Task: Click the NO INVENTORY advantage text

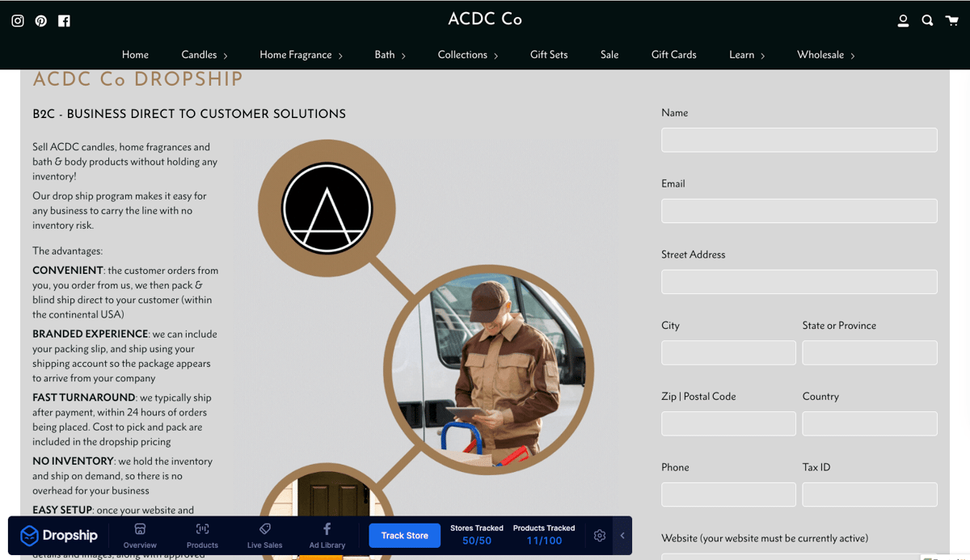Action: tap(122, 476)
